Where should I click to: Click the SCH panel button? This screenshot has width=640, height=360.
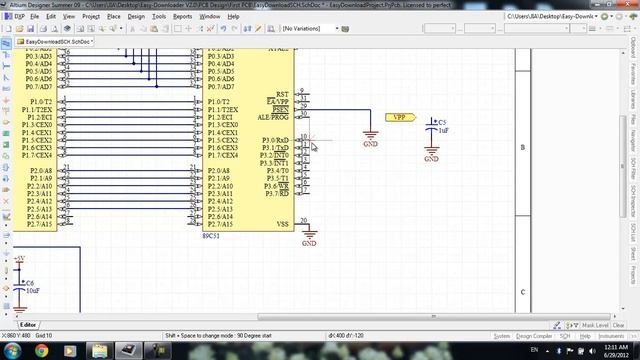[x=564, y=336]
